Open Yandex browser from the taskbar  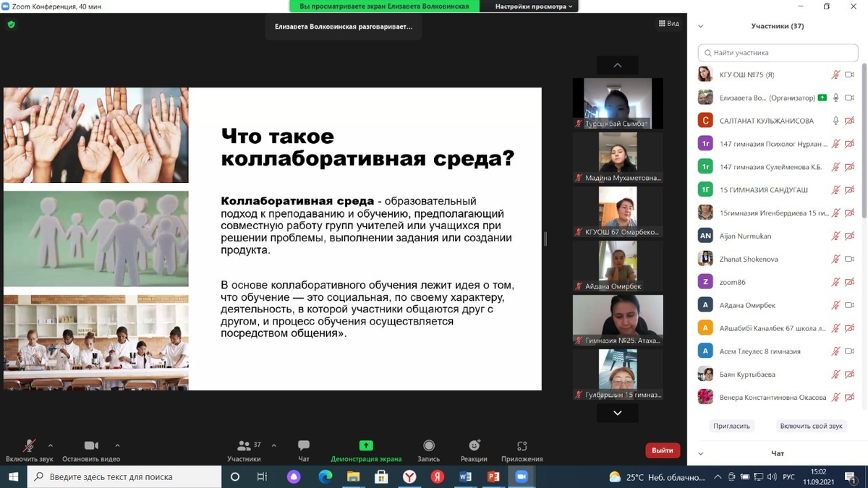click(409, 477)
